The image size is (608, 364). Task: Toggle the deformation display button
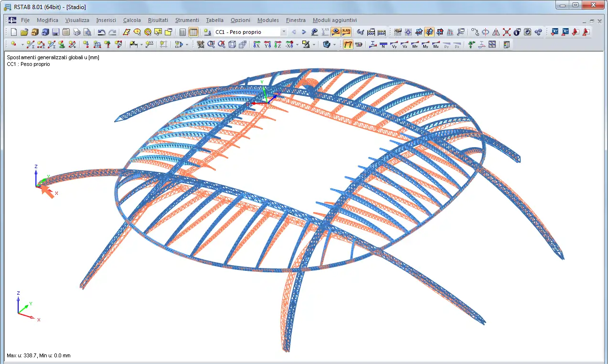coord(348,45)
